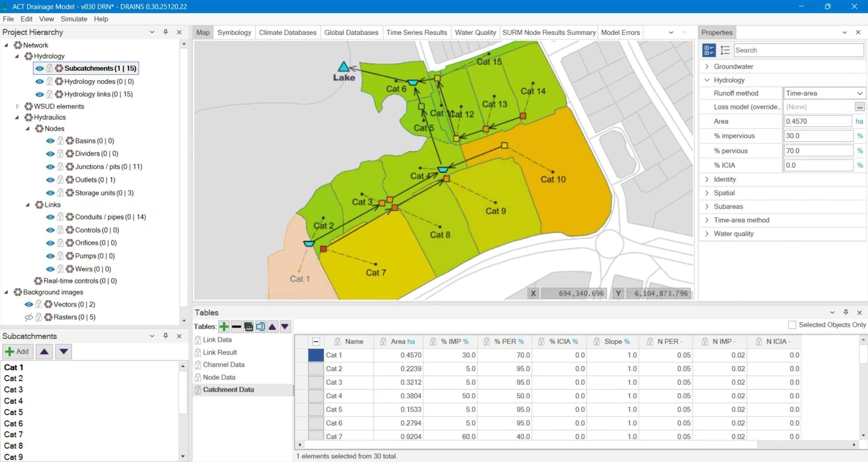Click the Area value input field
868x462 pixels.
tap(817, 121)
